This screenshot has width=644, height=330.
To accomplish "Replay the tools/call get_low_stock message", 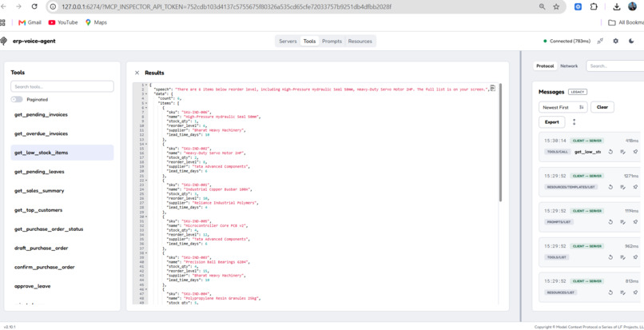I will coord(610,152).
